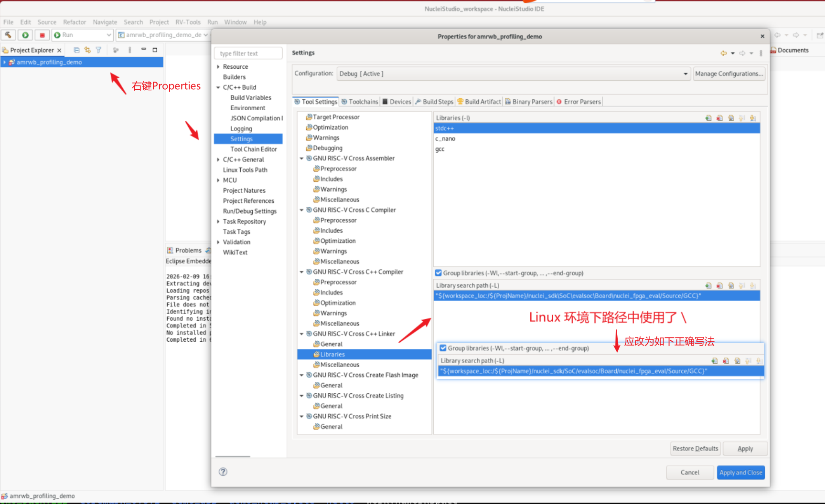Open the RV-Tools menu
825x504 pixels.
click(x=188, y=22)
